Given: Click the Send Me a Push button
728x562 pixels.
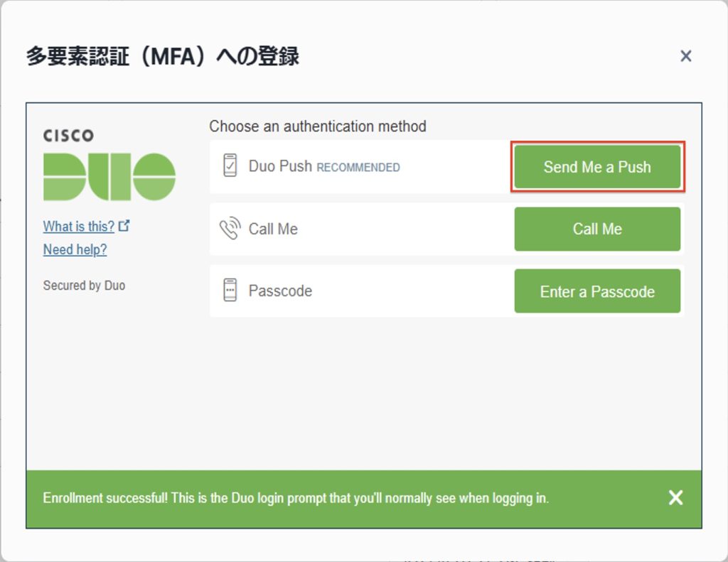Looking at the screenshot, I should click(597, 167).
